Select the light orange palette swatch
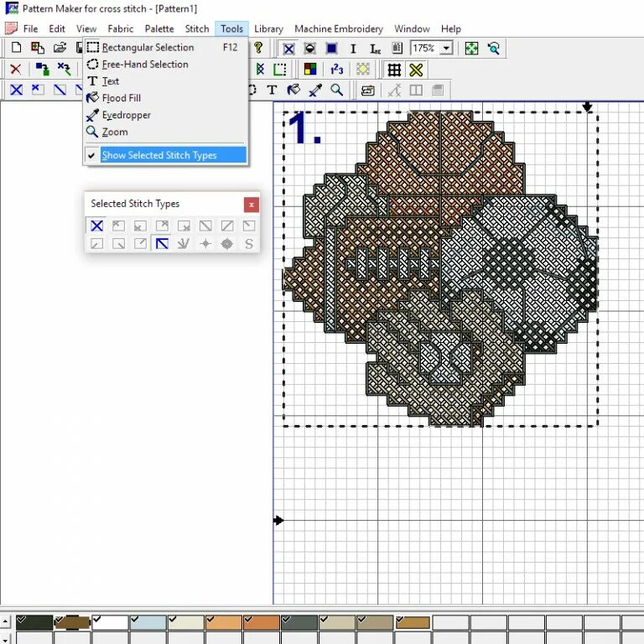 [223, 622]
